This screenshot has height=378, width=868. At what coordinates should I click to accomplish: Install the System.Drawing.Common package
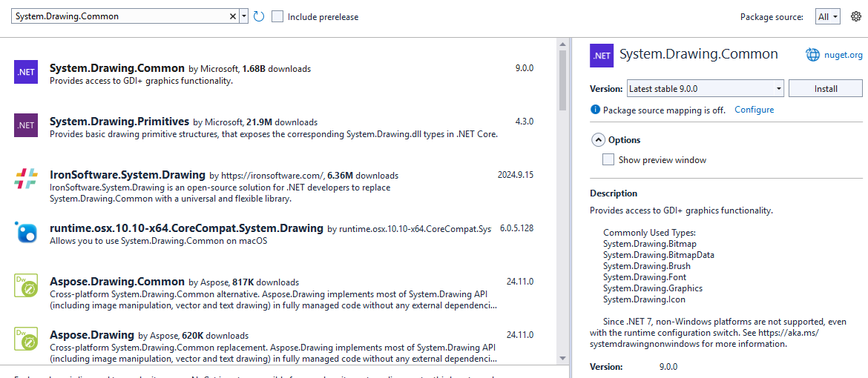pyautogui.click(x=826, y=88)
